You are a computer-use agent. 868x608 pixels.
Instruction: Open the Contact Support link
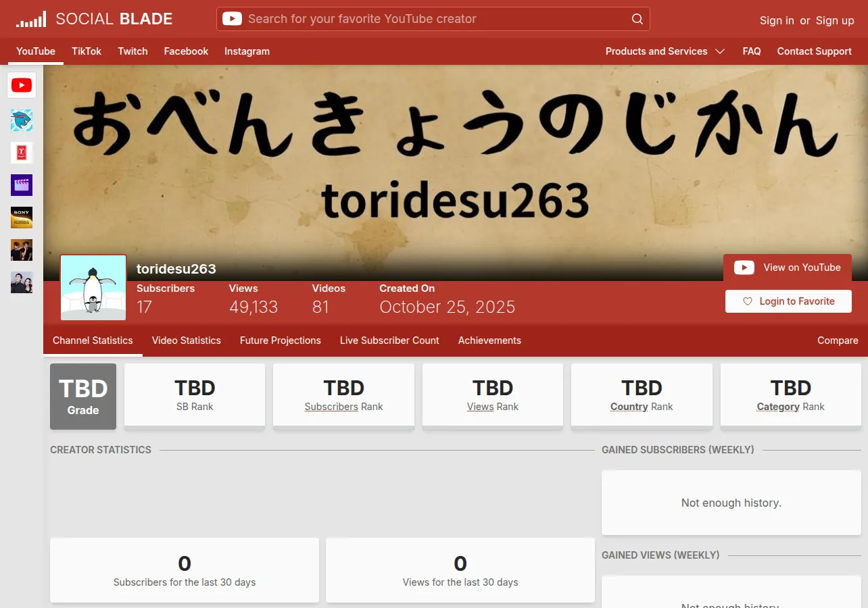click(x=814, y=51)
